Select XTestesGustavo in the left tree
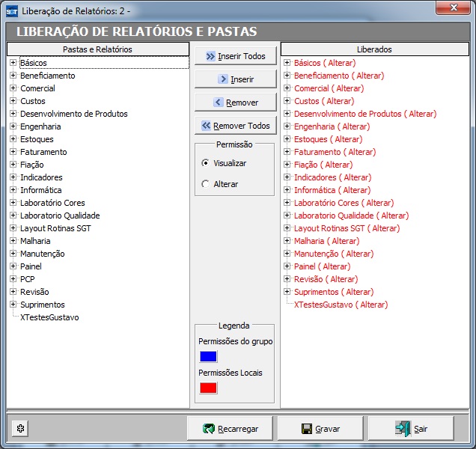Viewport: 476px width, 449px height. pos(49,317)
